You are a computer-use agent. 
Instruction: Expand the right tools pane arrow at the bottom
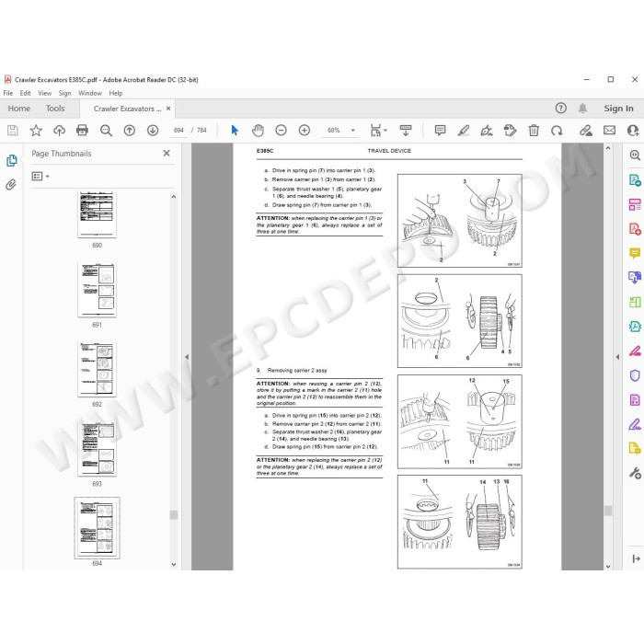pos(636,558)
